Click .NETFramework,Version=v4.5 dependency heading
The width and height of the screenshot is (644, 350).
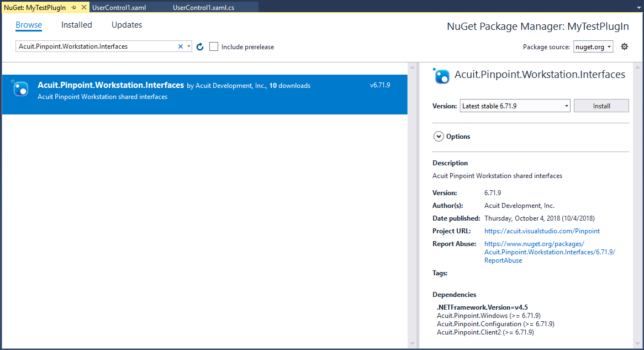(482, 307)
